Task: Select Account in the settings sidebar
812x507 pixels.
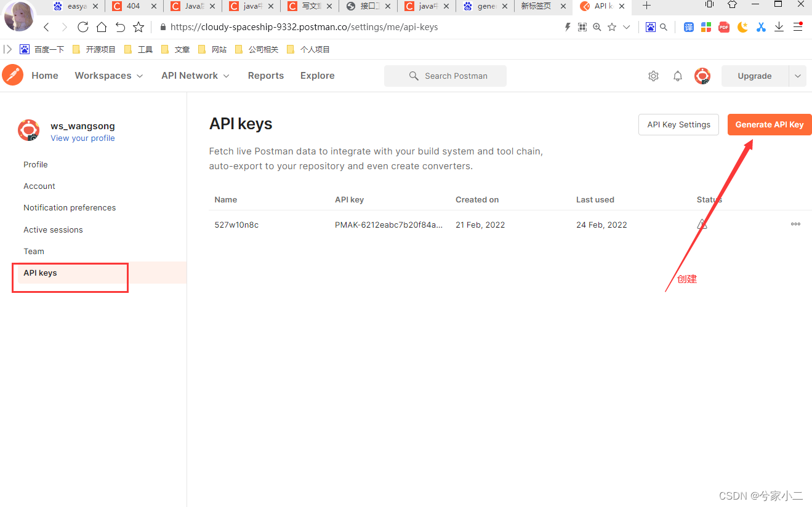Action: coord(39,186)
